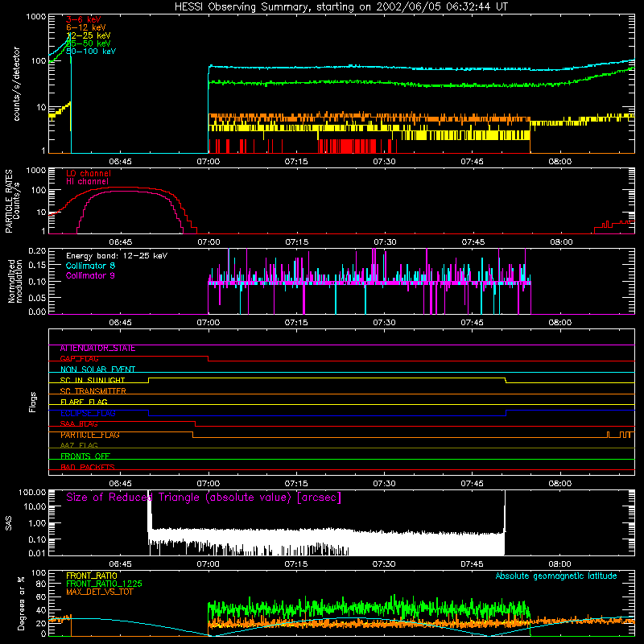This screenshot has width=644, height=644.
Task: Click the NON_SOLAR_EVENT flag label
Action: click(97, 369)
